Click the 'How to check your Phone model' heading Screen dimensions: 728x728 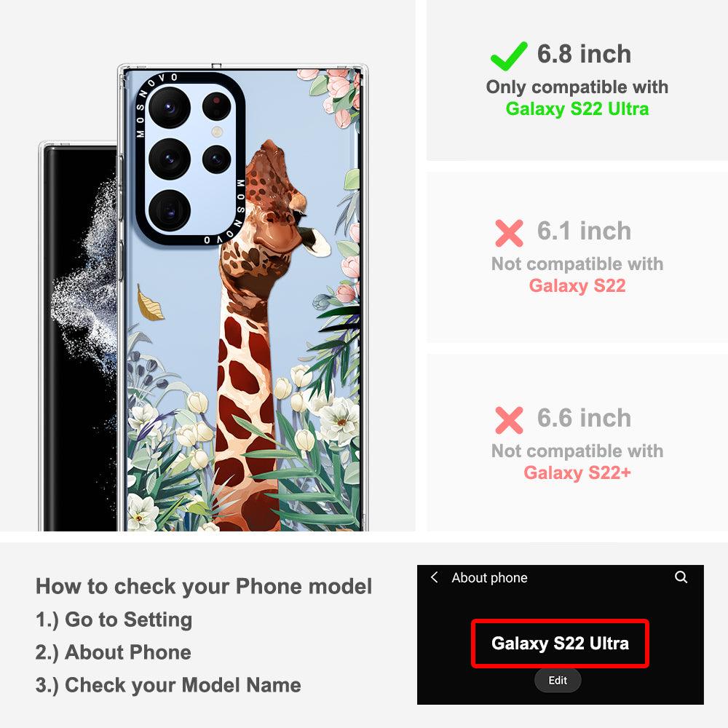pos(204,586)
